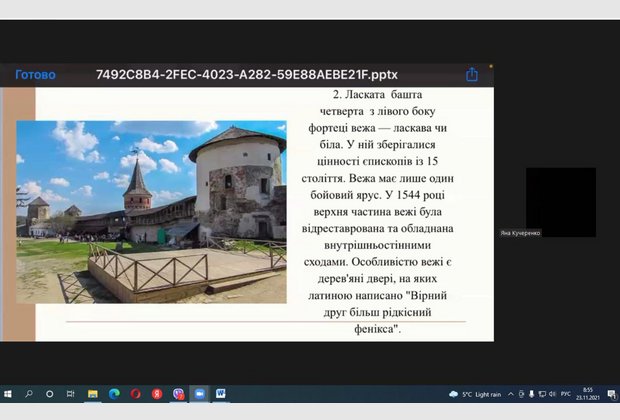Open File Explorer from the taskbar
The height and width of the screenshot is (420, 620).
coord(92,394)
